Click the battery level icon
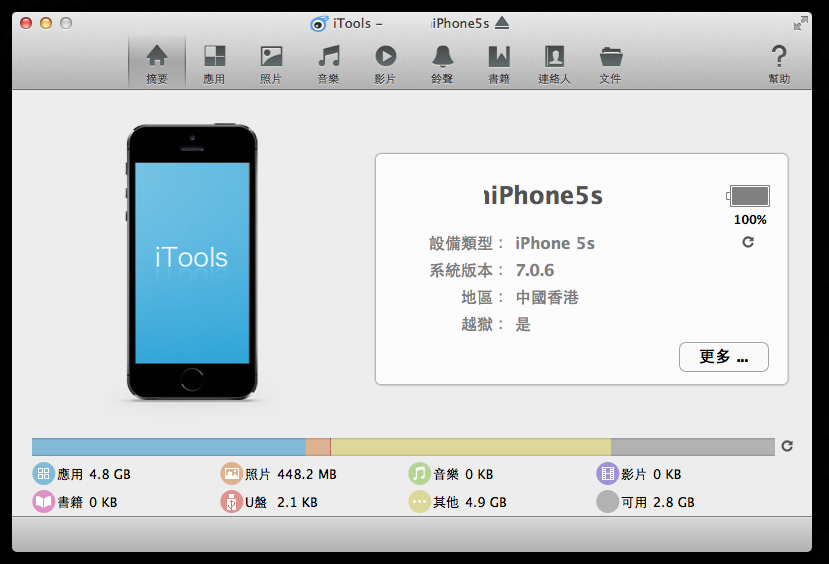This screenshot has height=564, width=829. [748, 196]
